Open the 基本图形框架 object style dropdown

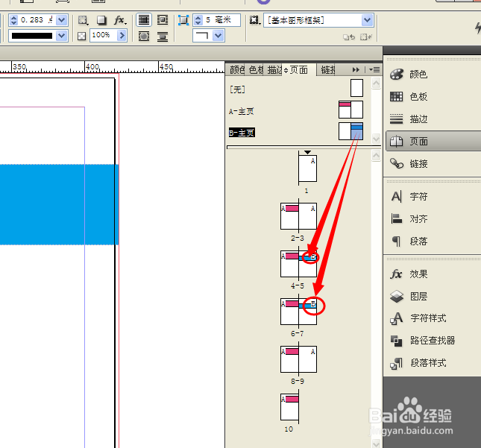(367, 20)
